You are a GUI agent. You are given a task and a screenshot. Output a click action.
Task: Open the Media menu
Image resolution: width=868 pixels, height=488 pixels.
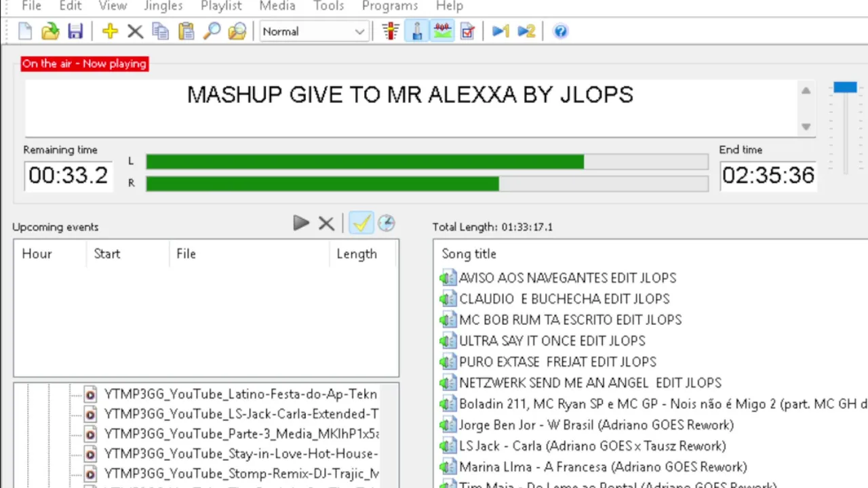pos(277,6)
